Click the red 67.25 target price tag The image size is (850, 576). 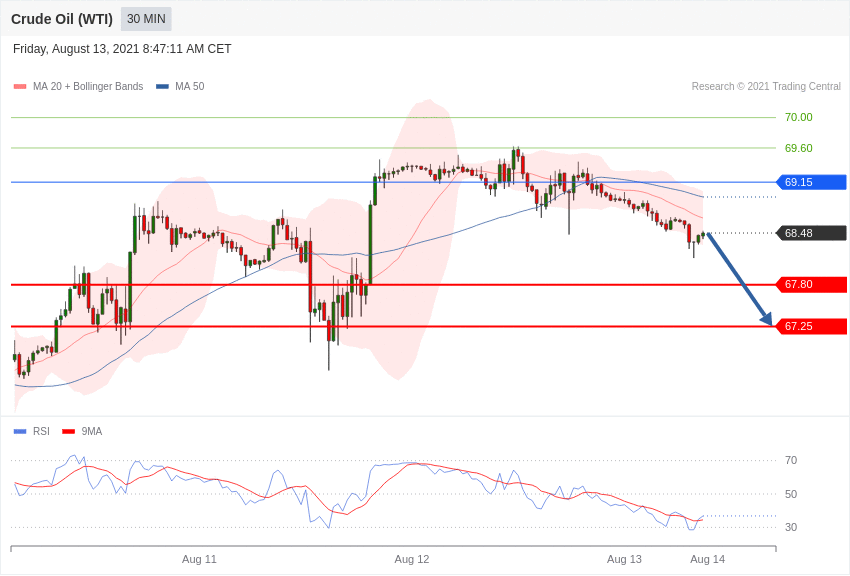(812, 326)
